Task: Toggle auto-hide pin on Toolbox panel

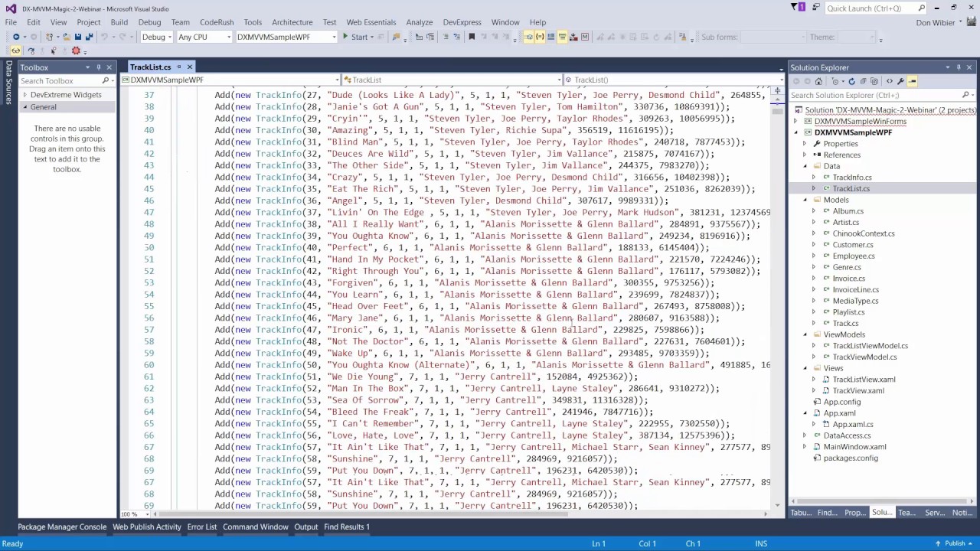Action: (99, 67)
